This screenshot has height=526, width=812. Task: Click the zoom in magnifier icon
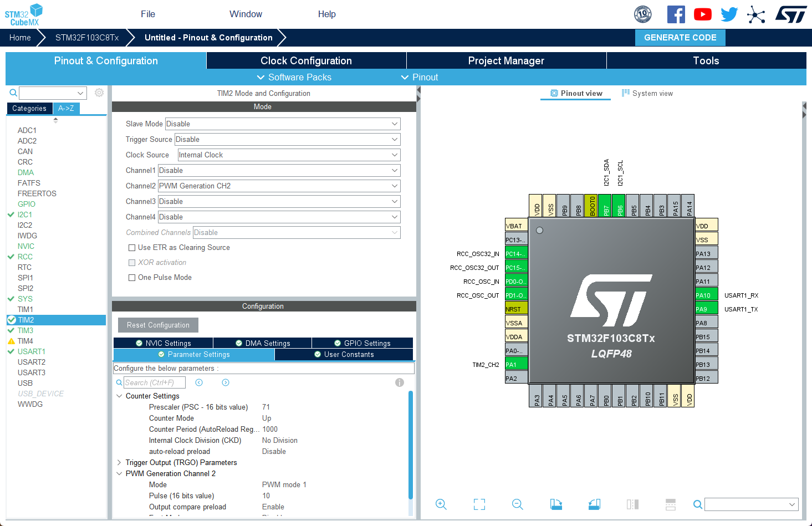[x=441, y=504]
